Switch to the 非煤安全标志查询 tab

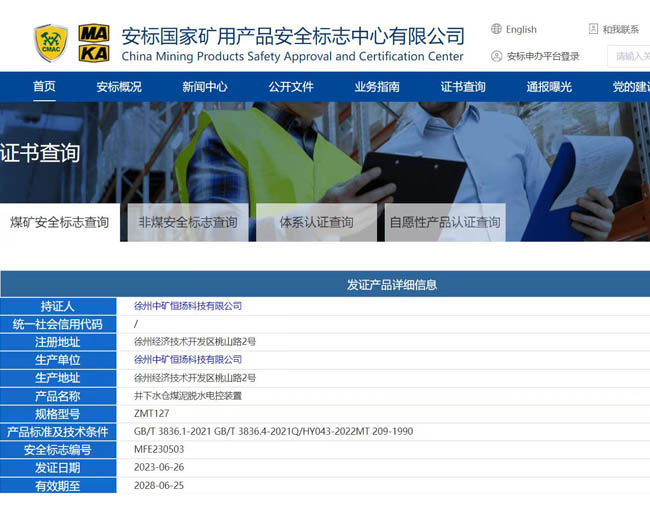[x=188, y=222]
